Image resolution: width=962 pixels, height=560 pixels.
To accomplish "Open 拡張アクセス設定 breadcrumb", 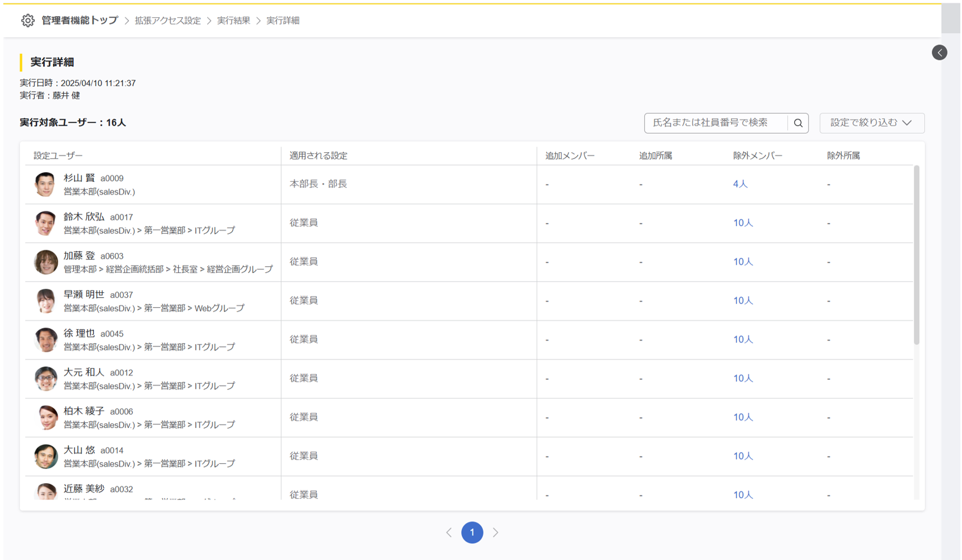I will [168, 20].
